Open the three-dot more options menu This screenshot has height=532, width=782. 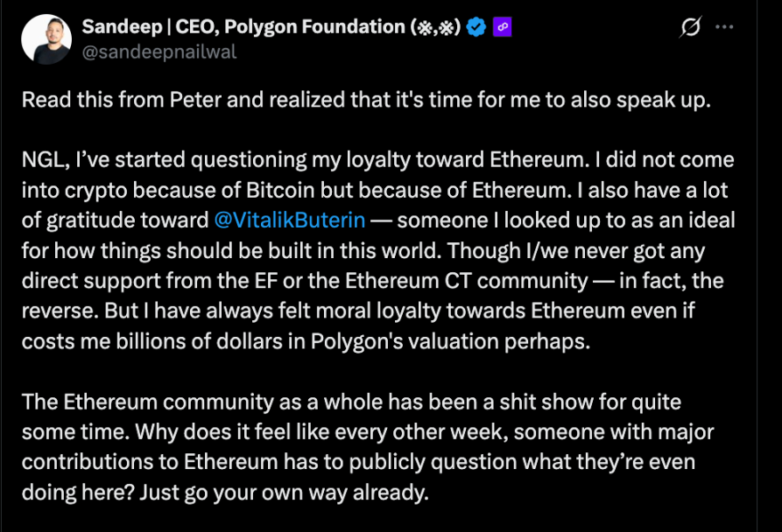pyautogui.click(x=724, y=27)
